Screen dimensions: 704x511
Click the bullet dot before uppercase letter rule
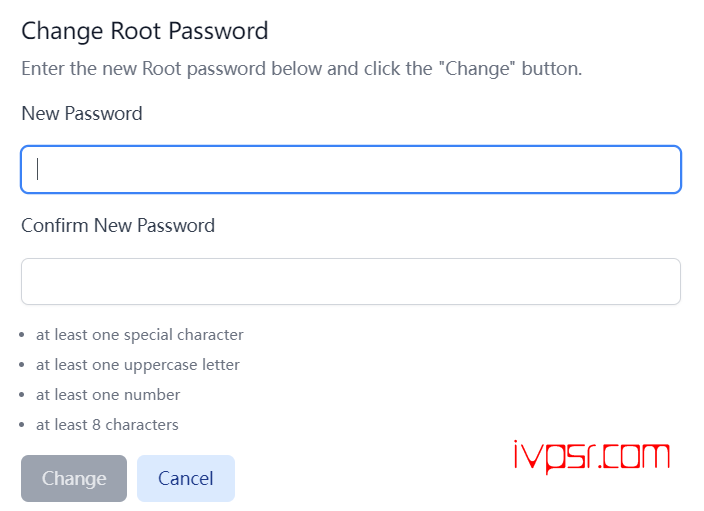point(22,365)
